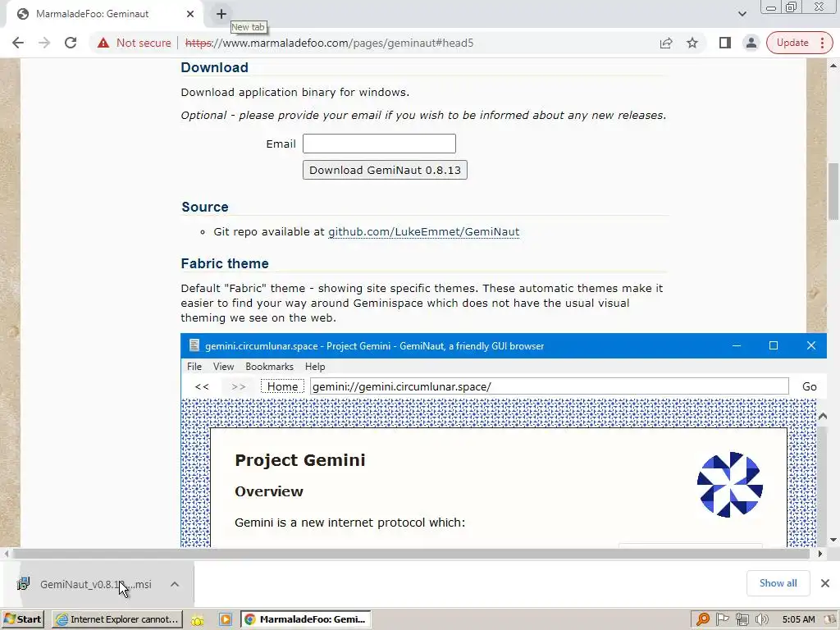Expand download item options chevron
The height and width of the screenshot is (630, 840).
175,584
